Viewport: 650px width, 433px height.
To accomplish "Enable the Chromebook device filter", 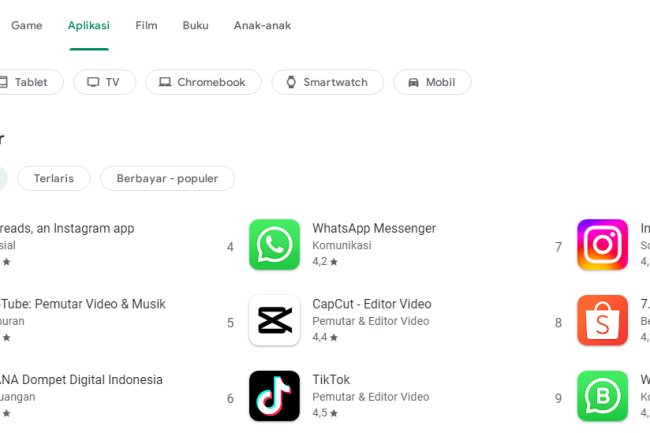I will tap(203, 82).
